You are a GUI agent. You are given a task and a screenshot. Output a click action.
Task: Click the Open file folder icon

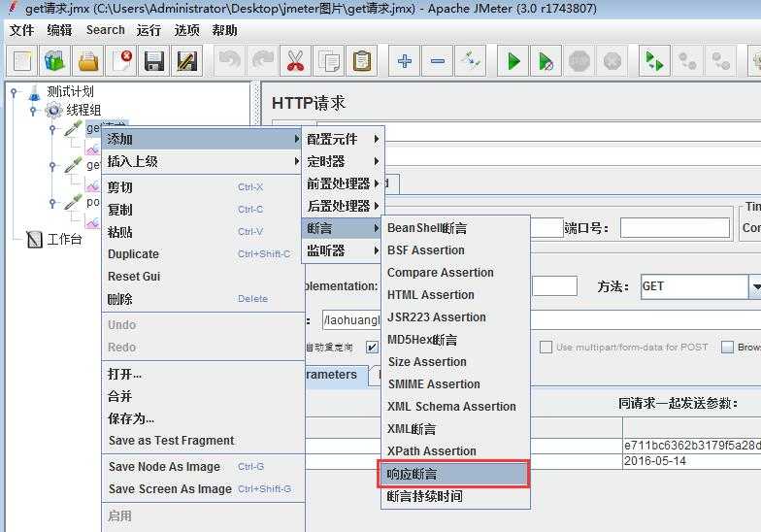pyautogui.click(x=87, y=61)
